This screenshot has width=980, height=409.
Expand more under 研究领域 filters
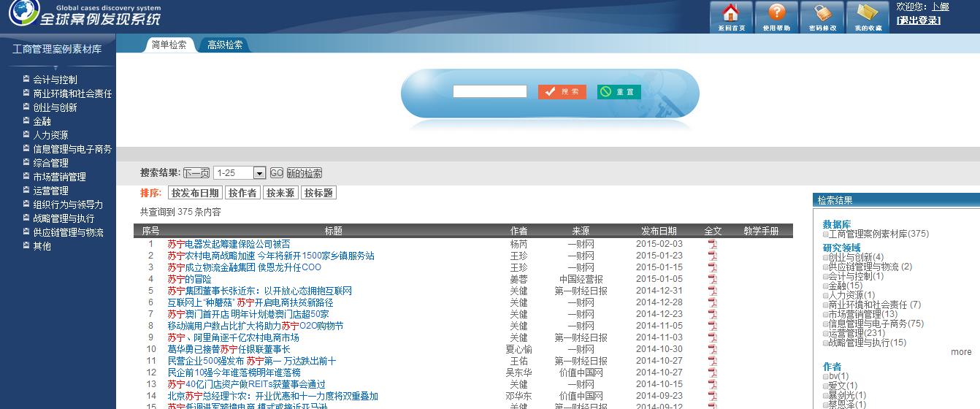tap(961, 352)
